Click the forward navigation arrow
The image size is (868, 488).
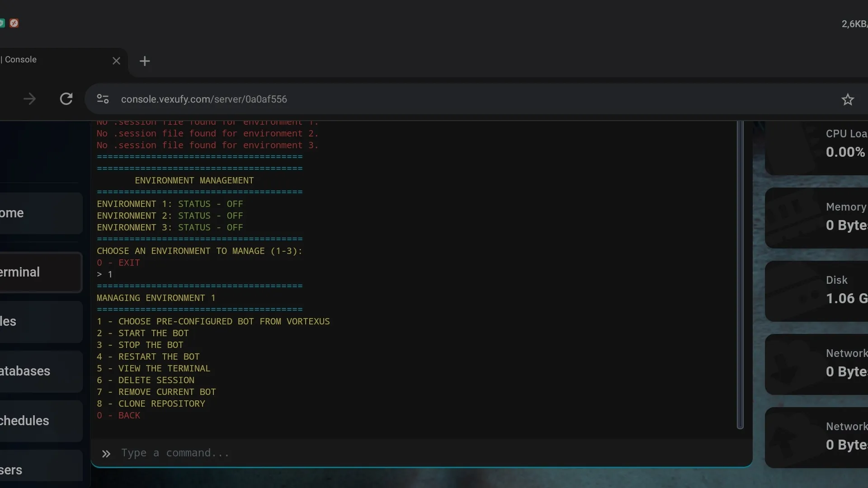pos(29,99)
